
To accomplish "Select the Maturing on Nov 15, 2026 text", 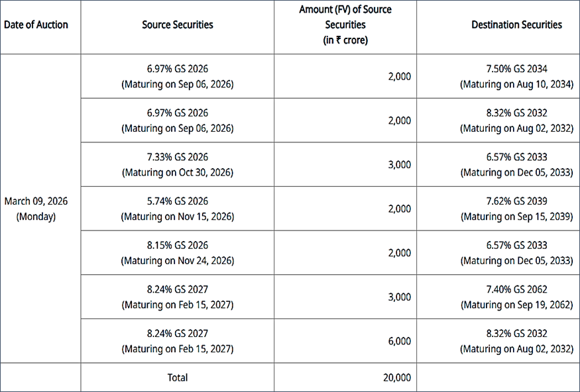I will click(x=178, y=217).
